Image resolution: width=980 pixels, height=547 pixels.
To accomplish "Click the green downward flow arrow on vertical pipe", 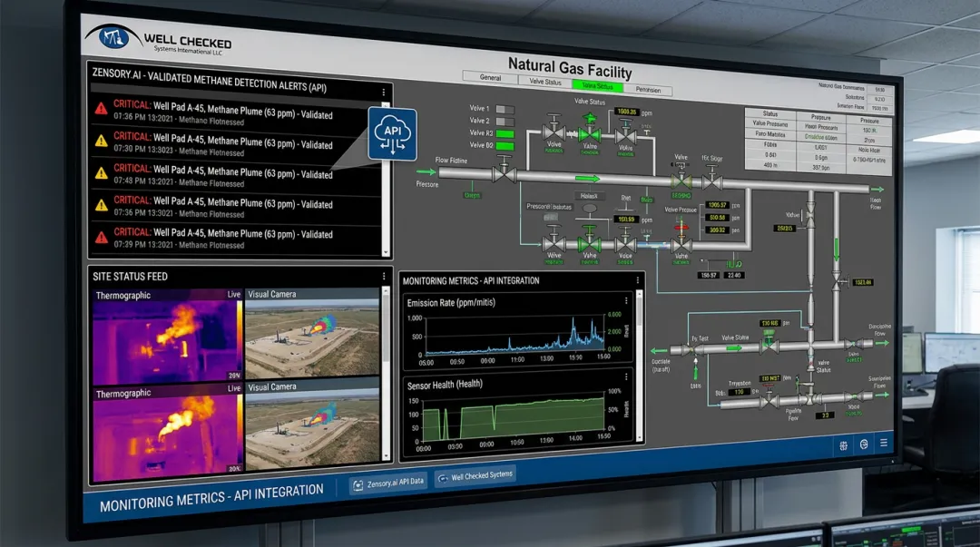I will (x=837, y=249).
